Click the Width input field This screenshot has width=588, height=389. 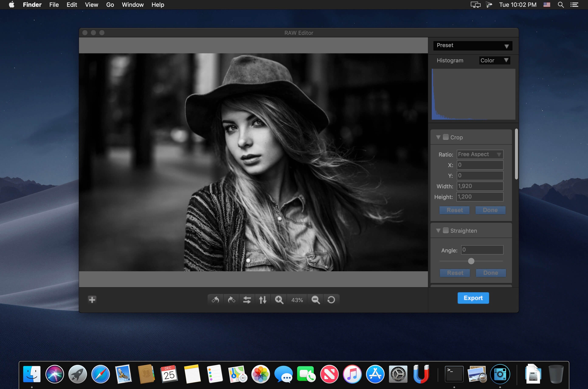pyautogui.click(x=480, y=186)
